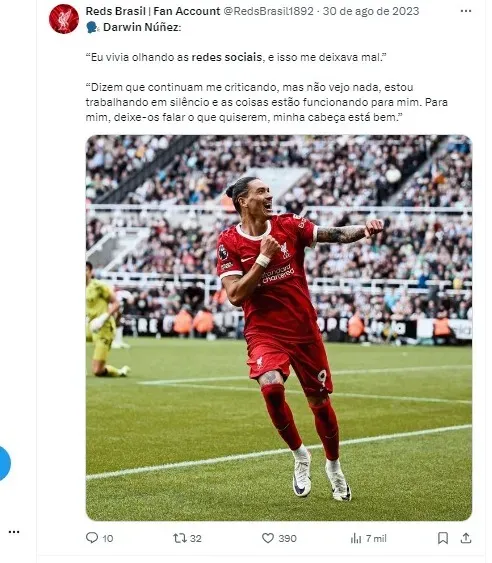Click the reply count 10

point(108,538)
